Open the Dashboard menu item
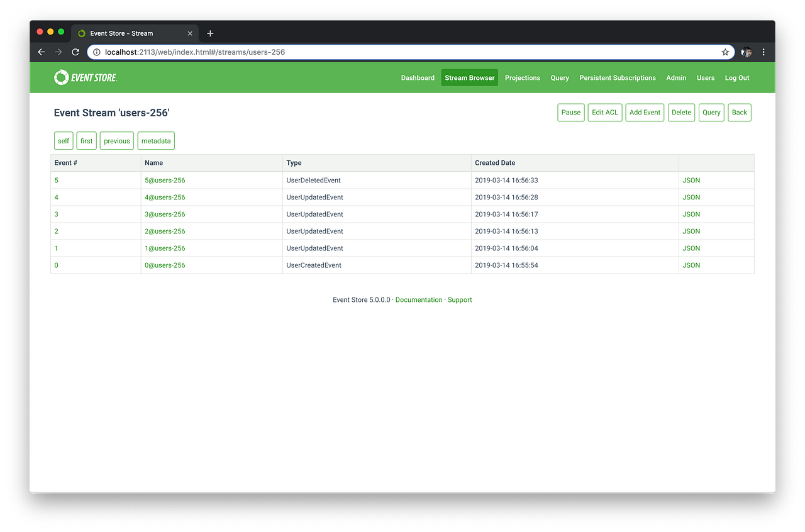Image resolution: width=805 pixels, height=532 pixels. tap(418, 77)
